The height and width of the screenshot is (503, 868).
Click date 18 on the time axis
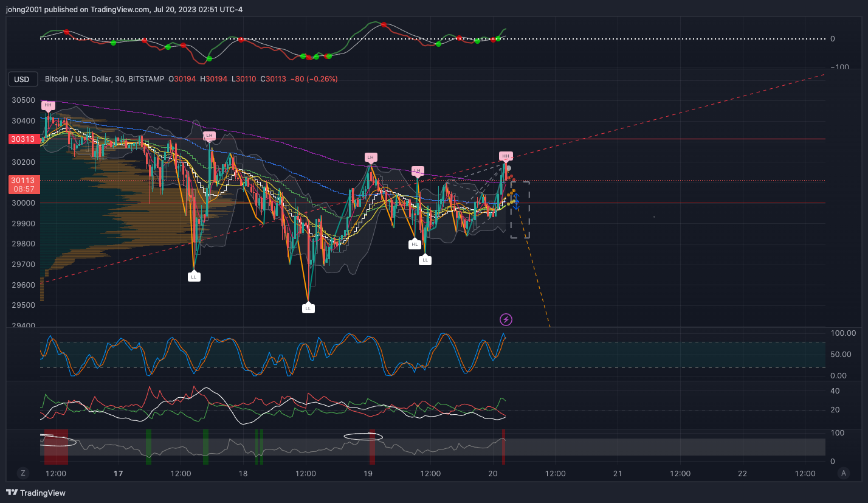point(243,473)
